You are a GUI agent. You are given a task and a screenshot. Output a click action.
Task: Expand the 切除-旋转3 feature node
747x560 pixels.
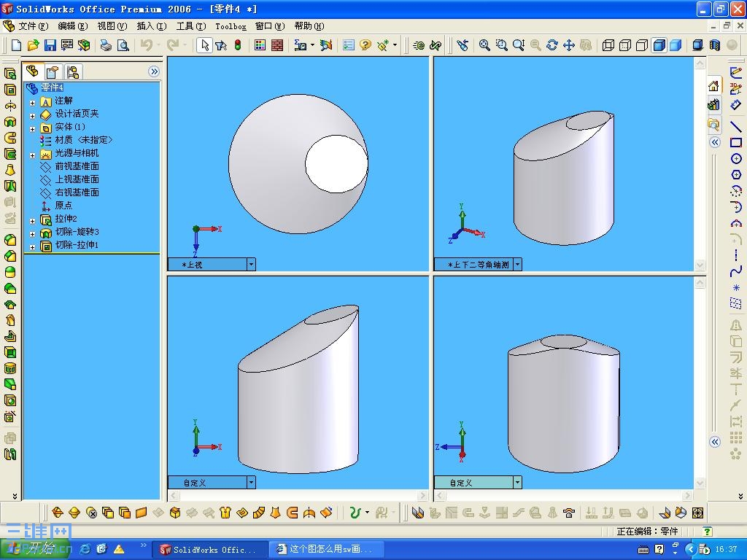click(x=32, y=234)
